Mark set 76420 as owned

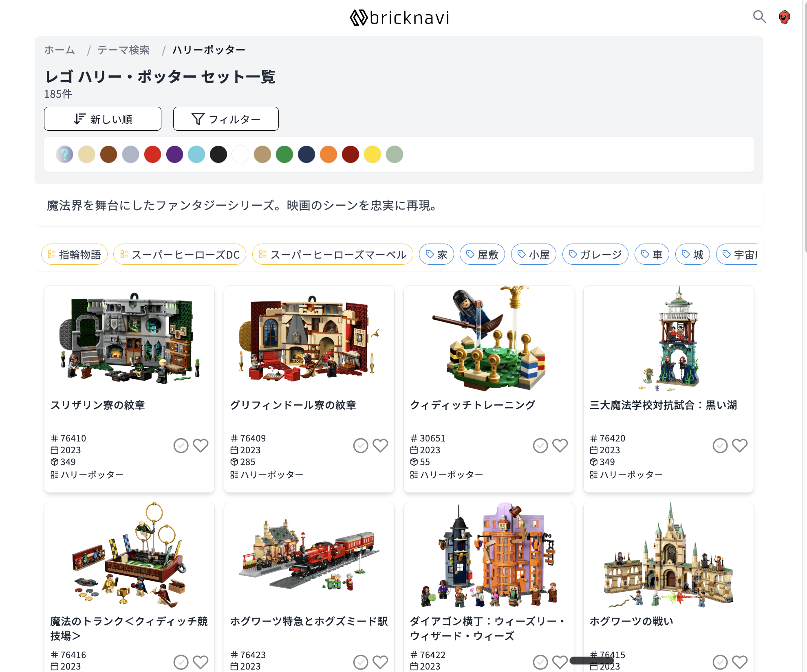(720, 446)
